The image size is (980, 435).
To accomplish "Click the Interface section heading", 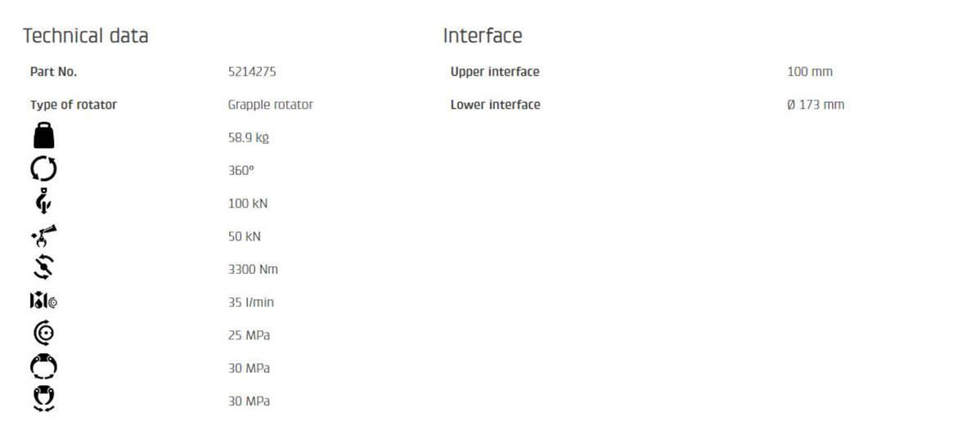I will click(x=483, y=36).
